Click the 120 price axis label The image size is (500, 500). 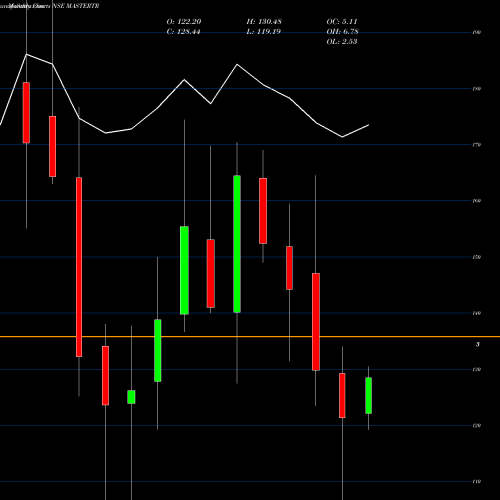pyautogui.click(x=477, y=426)
